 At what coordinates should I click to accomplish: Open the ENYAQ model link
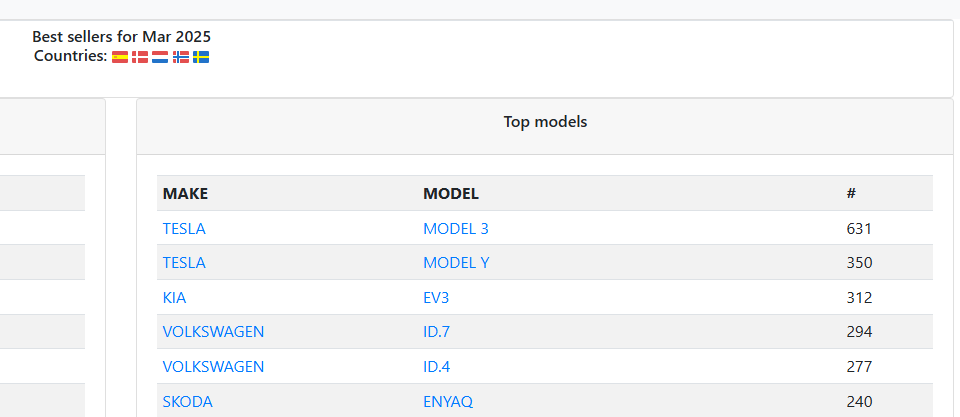448,402
